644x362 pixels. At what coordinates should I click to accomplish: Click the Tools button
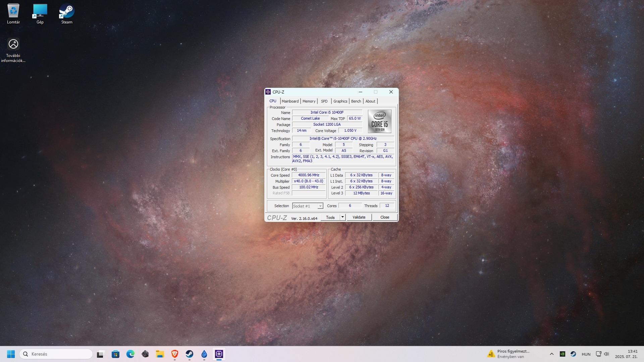click(x=330, y=217)
